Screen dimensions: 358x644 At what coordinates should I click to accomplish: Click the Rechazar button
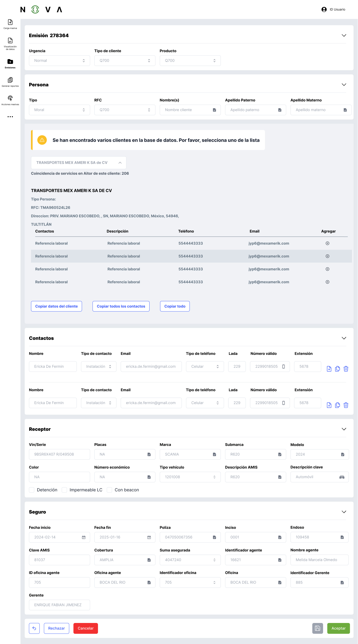[57, 628]
